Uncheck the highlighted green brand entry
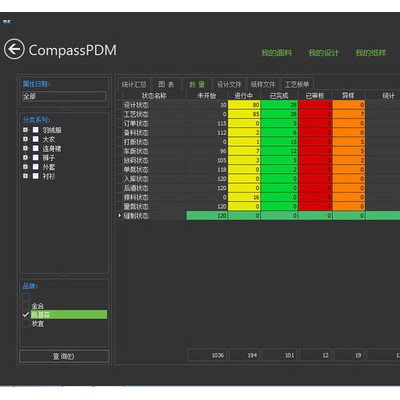This screenshot has height=400, width=400. tap(26, 314)
